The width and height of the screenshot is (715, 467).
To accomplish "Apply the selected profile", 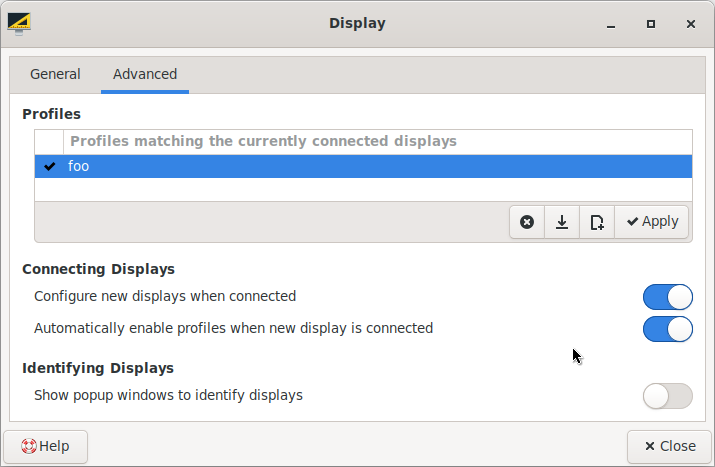I will tap(652, 222).
